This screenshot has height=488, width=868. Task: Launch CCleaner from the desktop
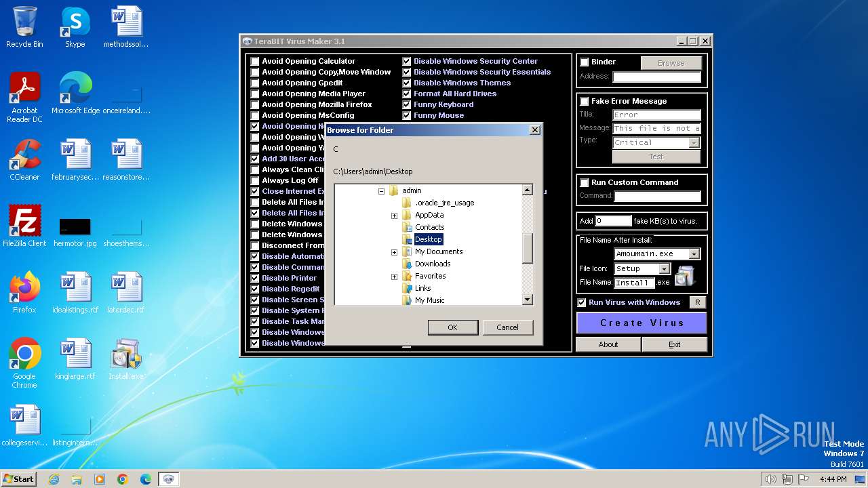[24, 160]
